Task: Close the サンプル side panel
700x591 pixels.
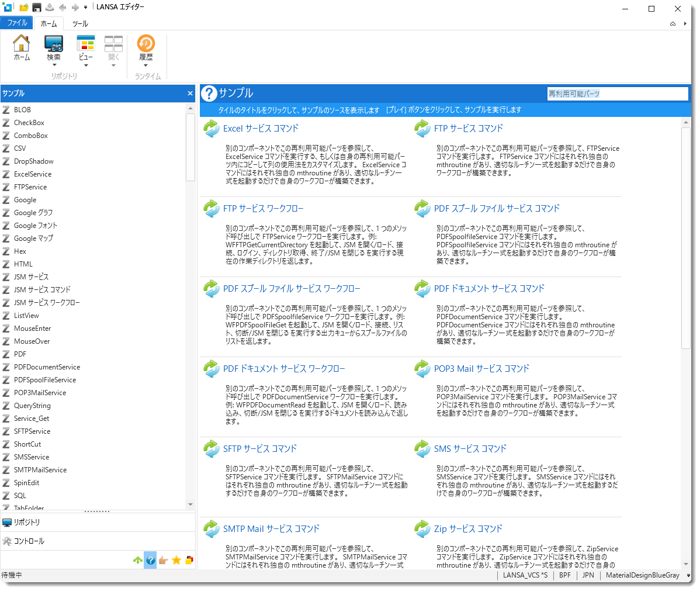Action: coord(190,94)
